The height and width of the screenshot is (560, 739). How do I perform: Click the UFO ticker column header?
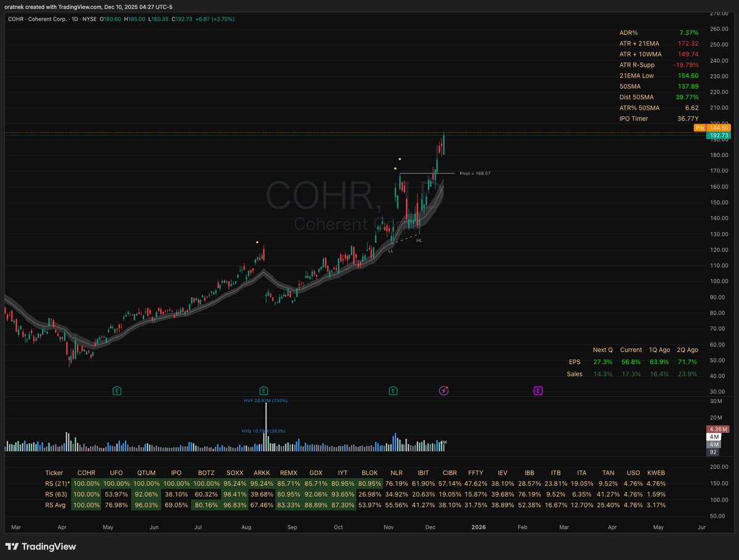(116, 473)
